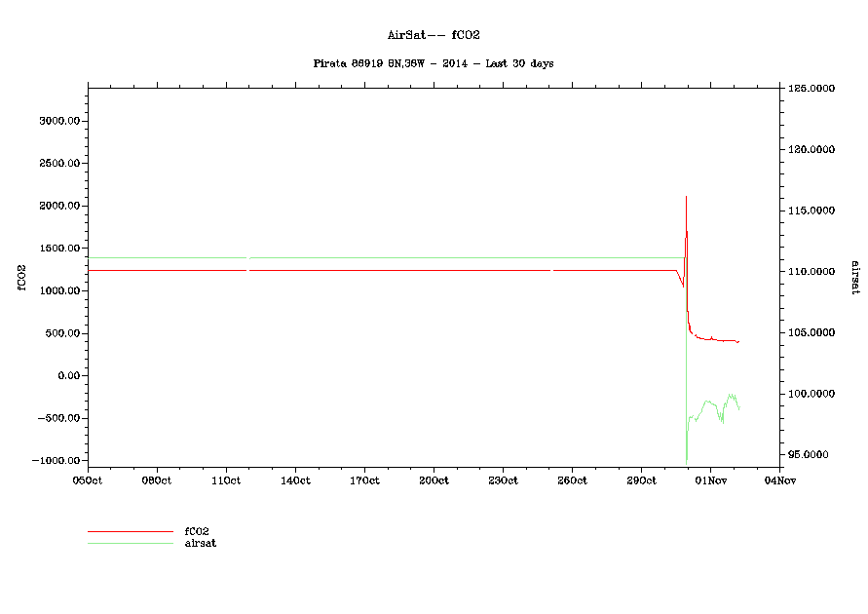Click the chart title AirSat-- fCO2
This screenshot has width=868, height=614.
(x=433, y=35)
